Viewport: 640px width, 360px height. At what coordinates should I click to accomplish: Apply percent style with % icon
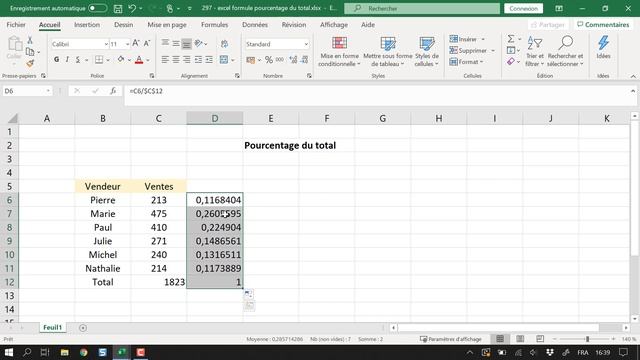[269, 60]
